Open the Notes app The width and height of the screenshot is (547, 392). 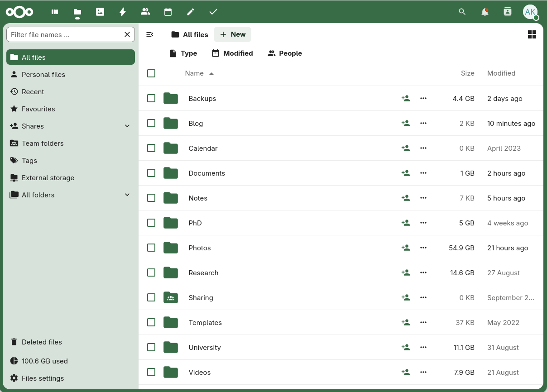(191, 12)
